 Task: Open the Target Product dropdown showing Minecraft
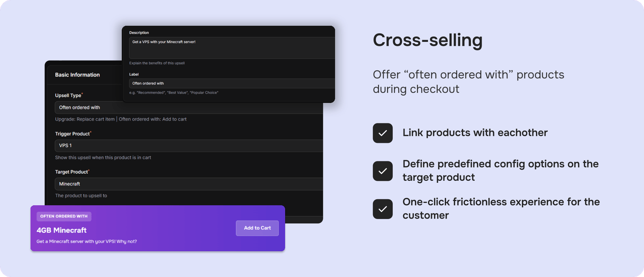pos(189,184)
